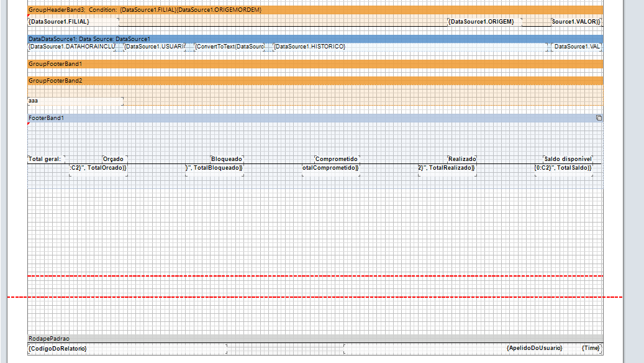The height and width of the screenshot is (363, 644).
Task: Select the 'aaa' text component
Action: coord(76,101)
